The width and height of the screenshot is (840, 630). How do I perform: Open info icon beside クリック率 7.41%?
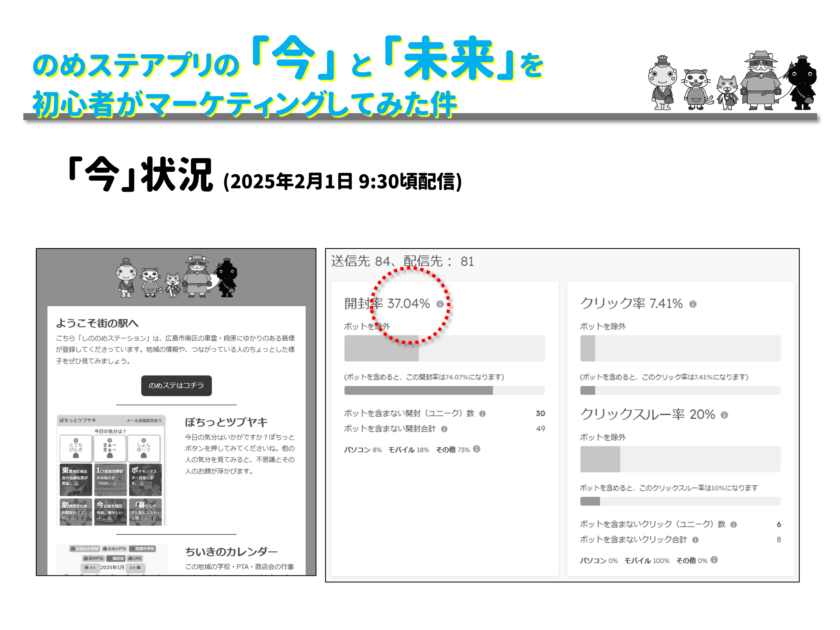pos(693,304)
